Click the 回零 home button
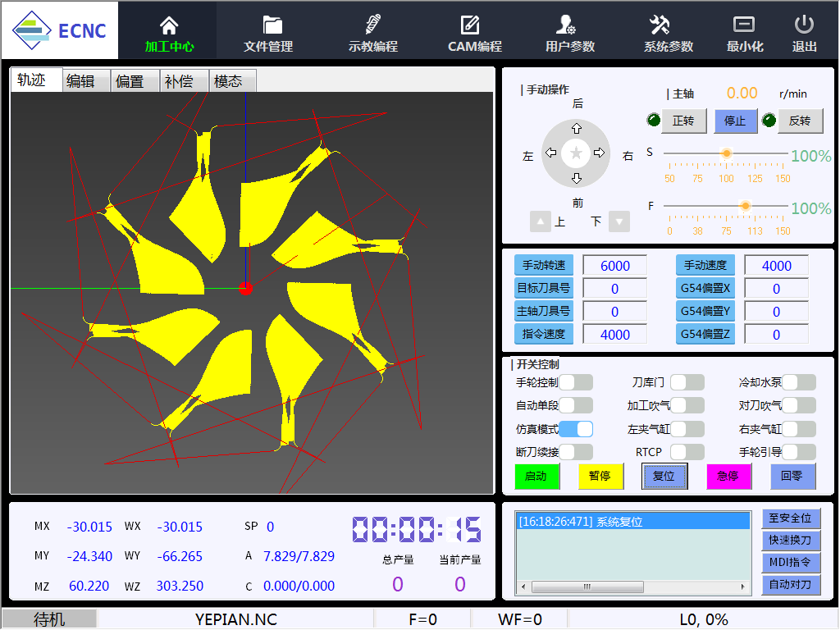 pos(792,476)
